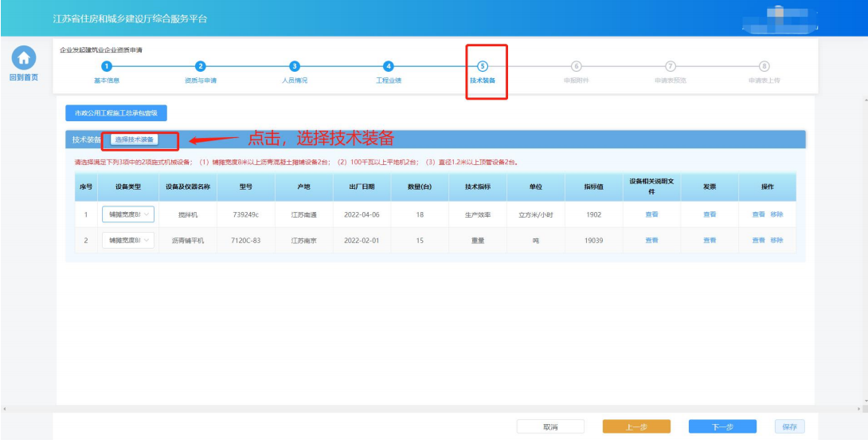This screenshot has width=868, height=440.
Task: Click the quantity cell 18
Action: pyautogui.click(x=420, y=214)
